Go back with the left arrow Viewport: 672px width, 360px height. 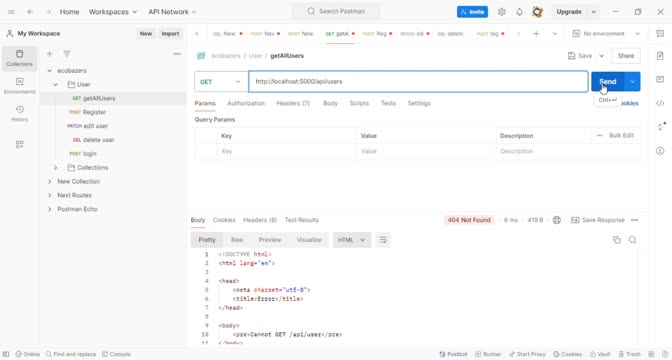[30, 12]
